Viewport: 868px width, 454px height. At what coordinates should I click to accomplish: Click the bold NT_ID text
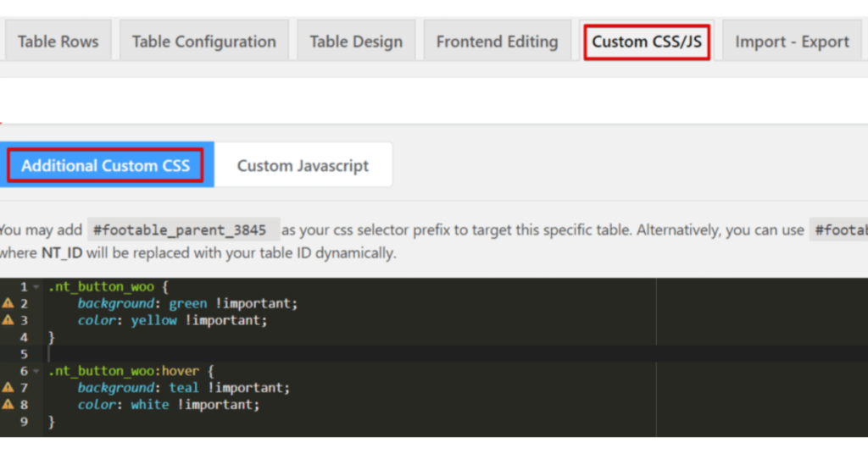point(62,252)
